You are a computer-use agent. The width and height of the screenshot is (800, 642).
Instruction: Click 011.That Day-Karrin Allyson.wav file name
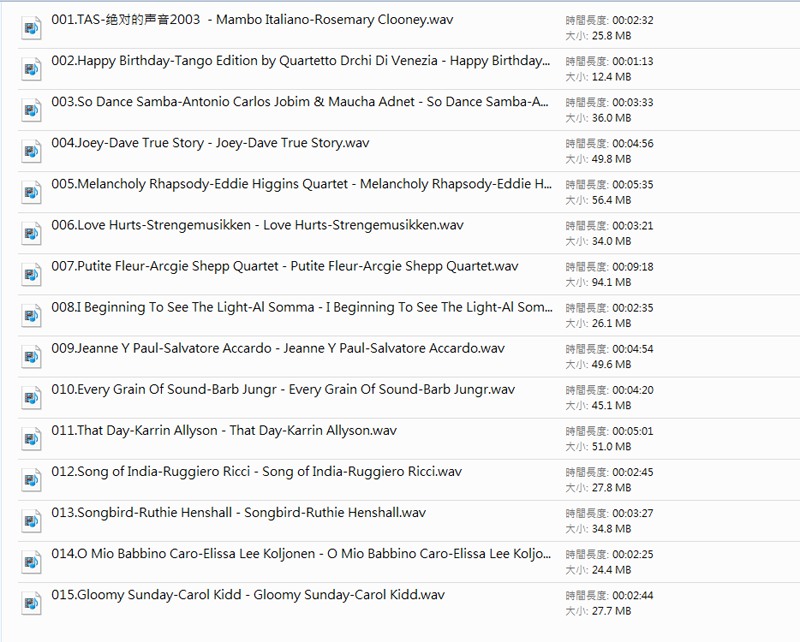[x=224, y=431]
